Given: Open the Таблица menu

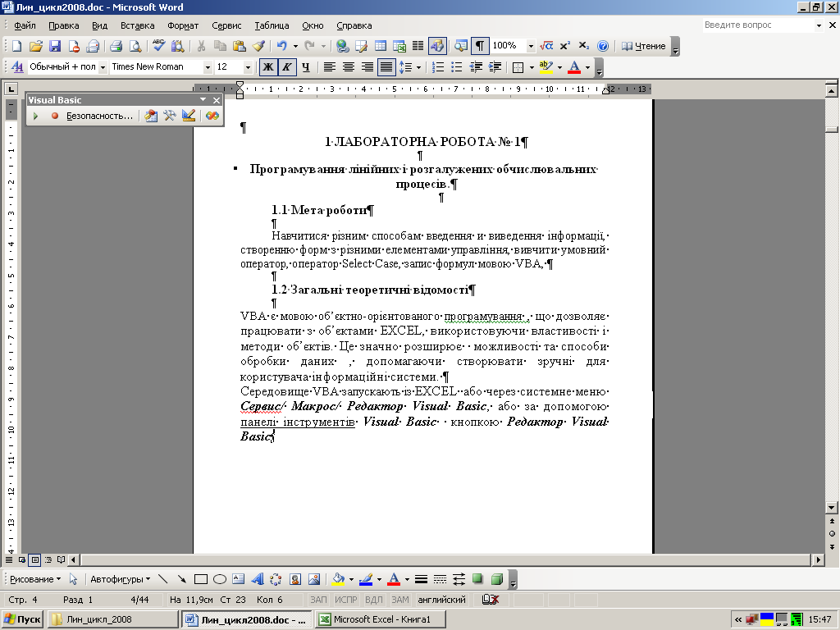Looking at the screenshot, I should [x=272, y=25].
